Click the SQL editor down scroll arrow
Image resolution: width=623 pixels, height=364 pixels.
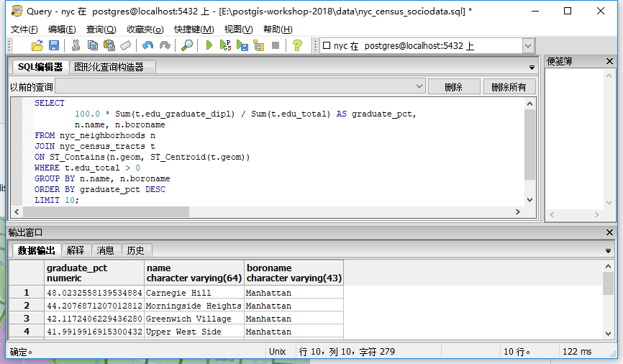click(x=529, y=200)
